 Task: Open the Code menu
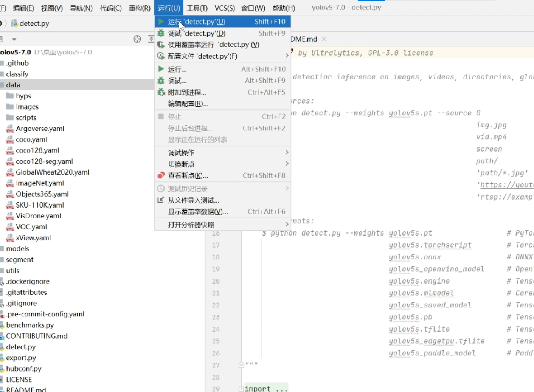111,8
